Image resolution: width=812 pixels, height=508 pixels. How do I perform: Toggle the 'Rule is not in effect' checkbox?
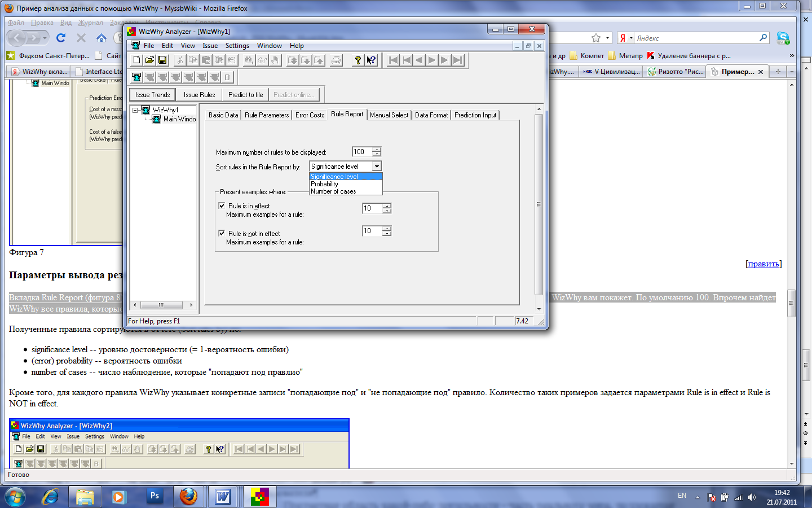click(x=222, y=233)
